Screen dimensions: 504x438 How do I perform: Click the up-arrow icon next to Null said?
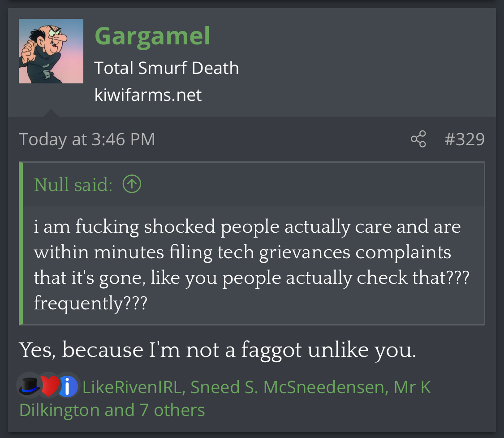click(x=132, y=184)
